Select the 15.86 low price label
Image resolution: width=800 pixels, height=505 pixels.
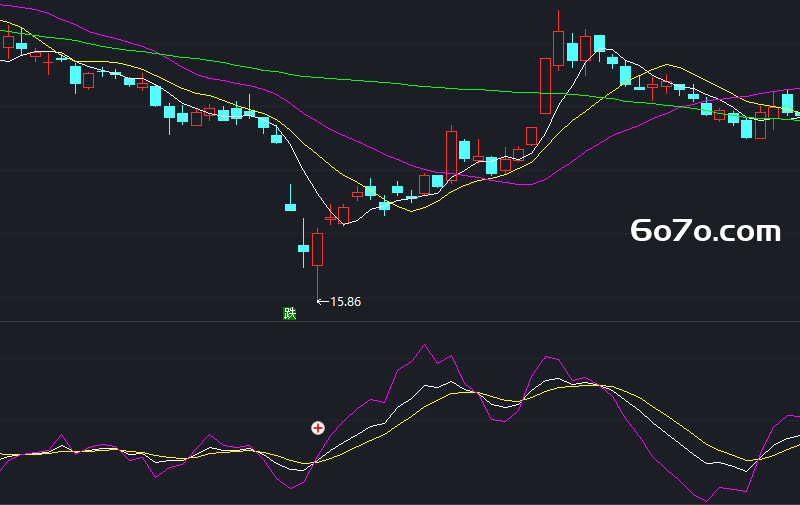point(345,302)
